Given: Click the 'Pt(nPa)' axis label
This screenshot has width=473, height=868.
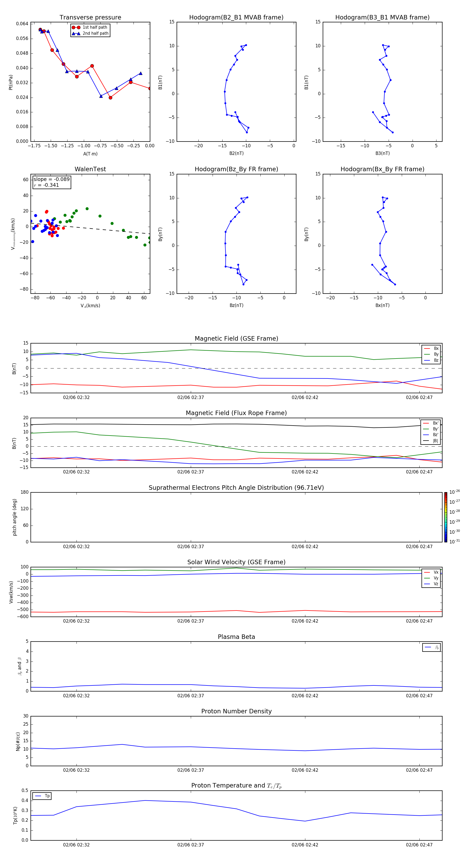Looking at the screenshot, I should (x=11, y=82).
